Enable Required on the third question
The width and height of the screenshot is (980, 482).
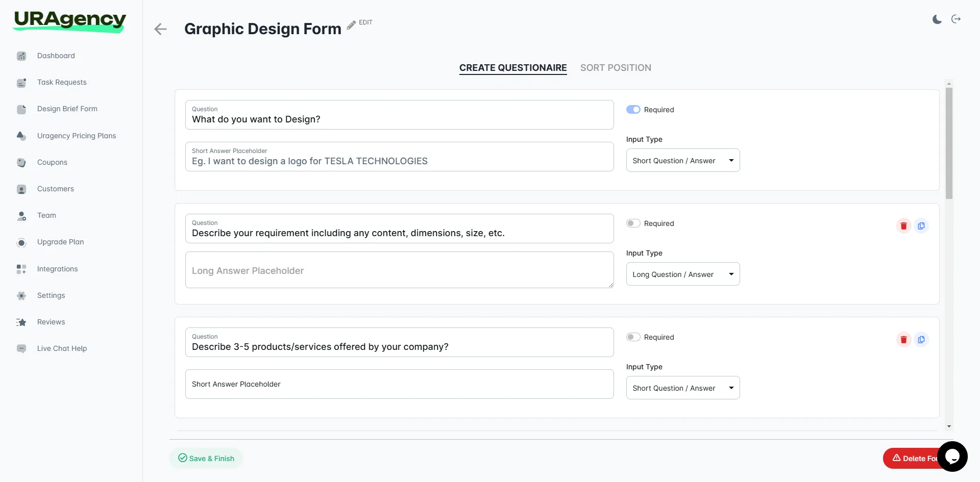(x=633, y=337)
